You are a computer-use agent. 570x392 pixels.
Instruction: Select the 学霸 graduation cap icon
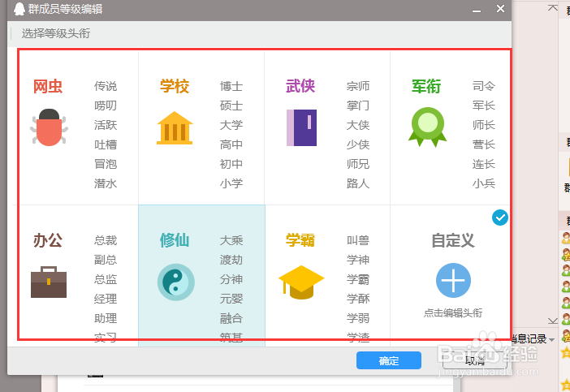pyautogui.click(x=301, y=282)
